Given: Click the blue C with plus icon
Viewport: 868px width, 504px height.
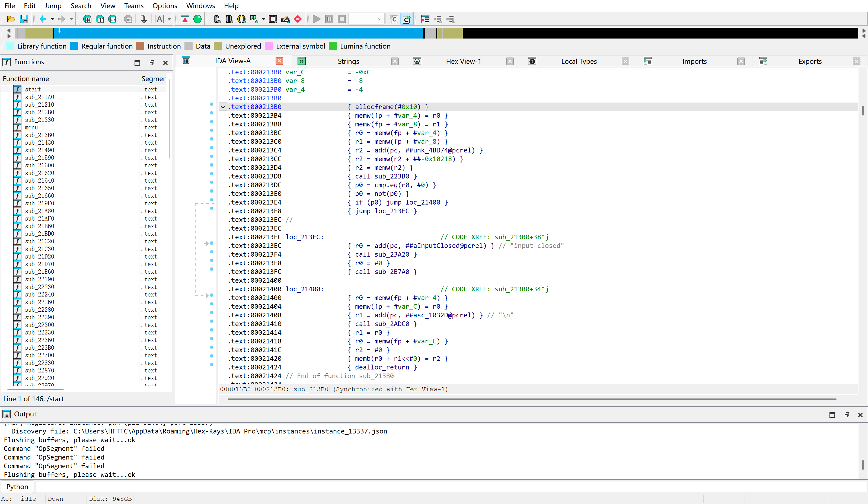Looking at the screenshot, I should point(217,19).
